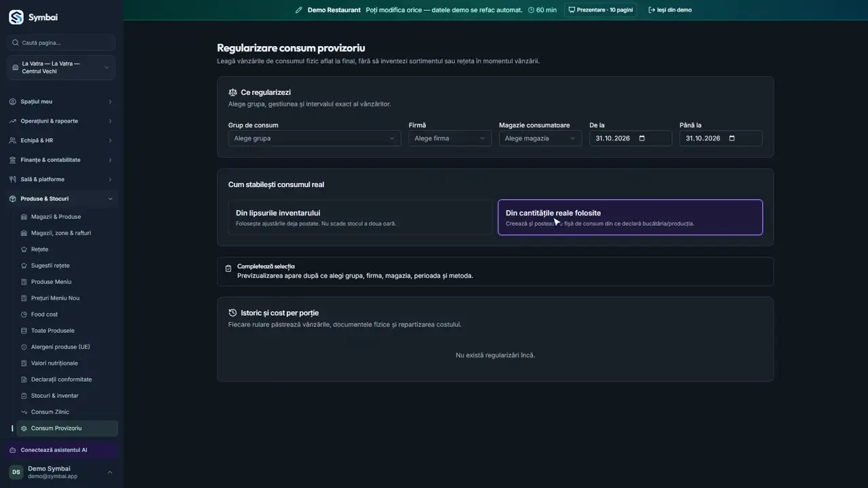Screen dimensions: 868x488
Task: Select the Din lipsurile inventarului method
Action: click(x=360, y=218)
